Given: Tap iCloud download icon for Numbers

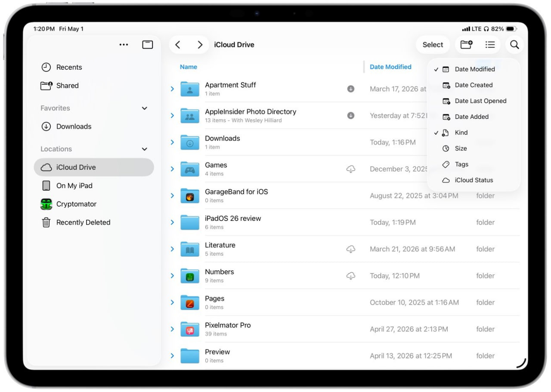Looking at the screenshot, I should pyautogui.click(x=351, y=276).
